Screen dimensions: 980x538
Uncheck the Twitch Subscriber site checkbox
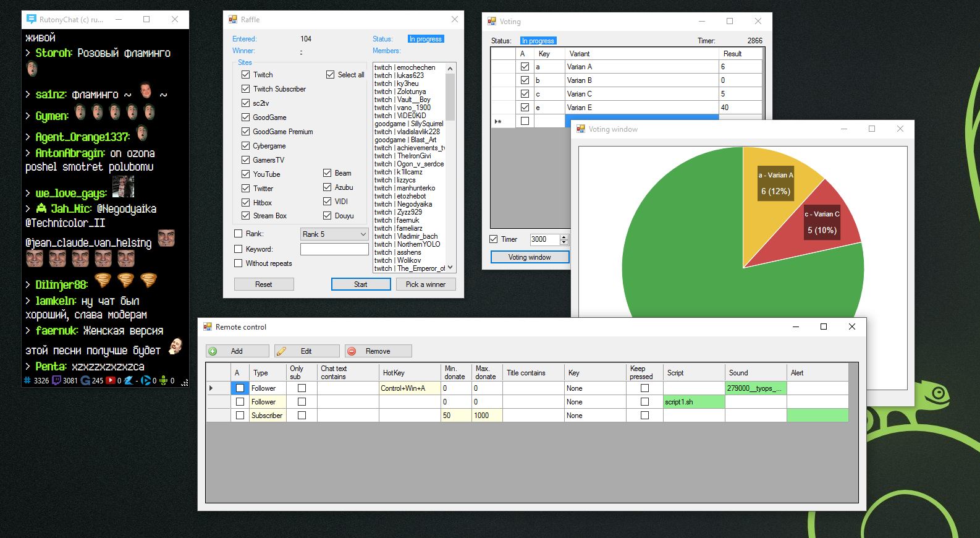pyautogui.click(x=245, y=89)
